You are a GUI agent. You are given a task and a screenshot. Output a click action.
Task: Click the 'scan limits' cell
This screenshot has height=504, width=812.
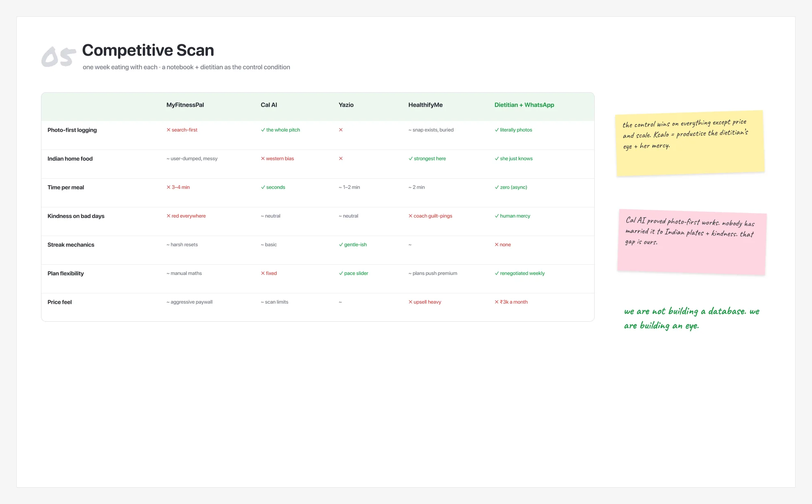coord(274,302)
